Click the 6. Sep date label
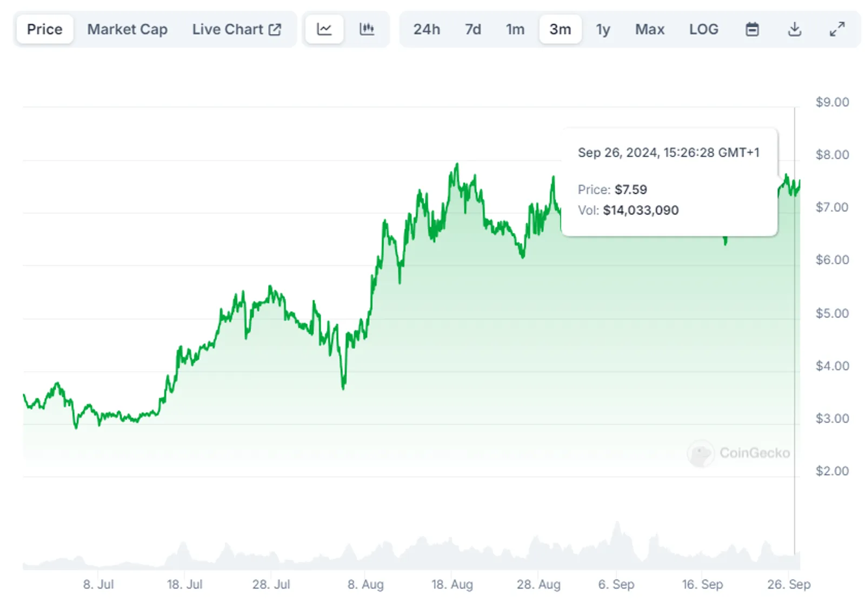The image size is (865, 616). click(616, 585)
